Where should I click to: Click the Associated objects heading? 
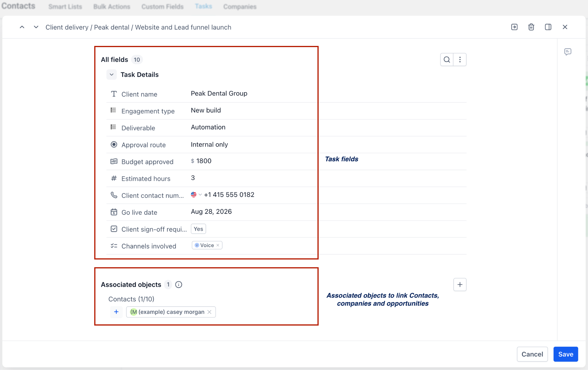pos(131,284)
